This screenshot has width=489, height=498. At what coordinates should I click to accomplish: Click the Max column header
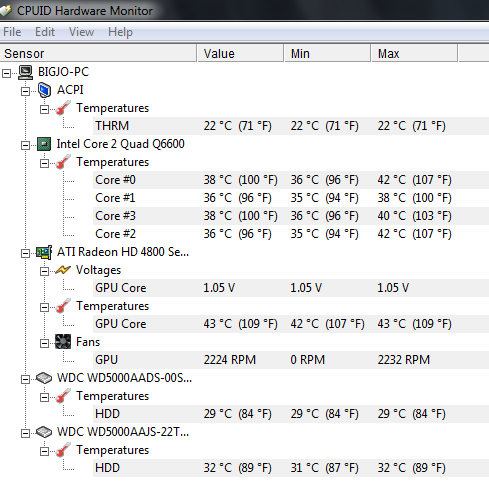pyautogui.click(x=415, y=53)
